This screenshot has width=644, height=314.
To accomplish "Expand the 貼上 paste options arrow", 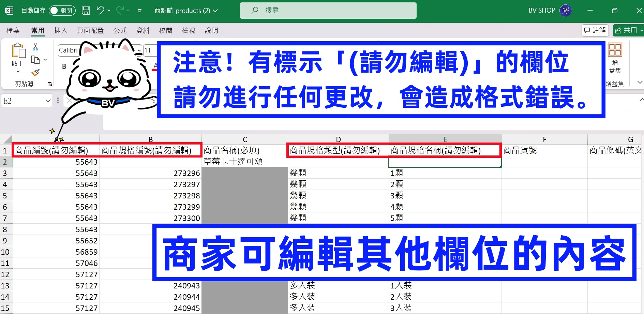I will pyautogui.click(x=18, y=72).
